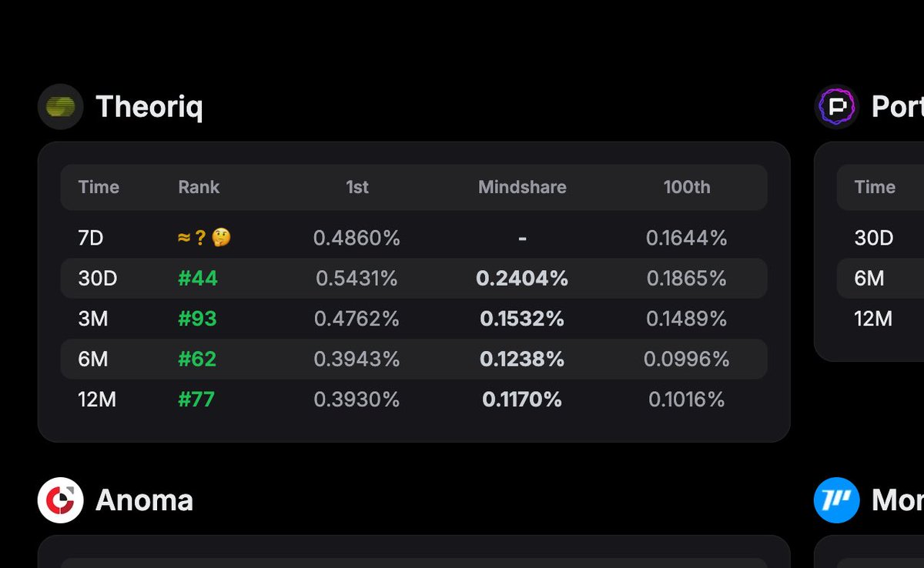Viewport: 924px width, 568px height.
Task: Click the Theoriq project logo icon
Action: [60, 107]
